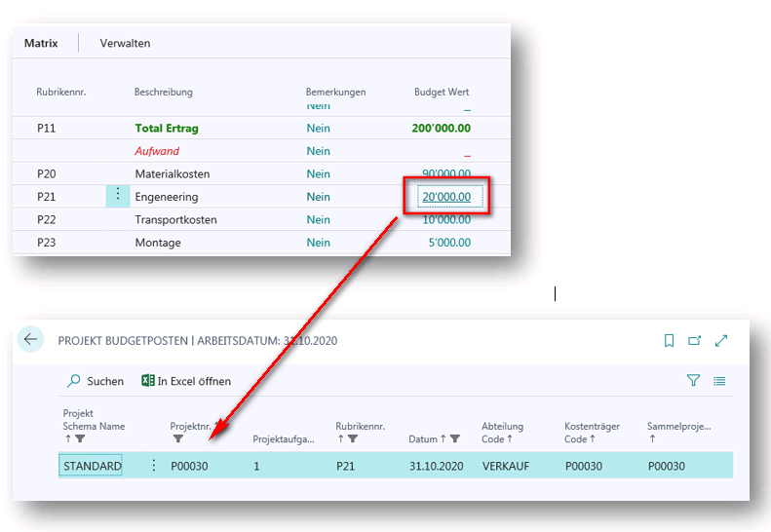The image size is (771, 532).
Task: Click Rubrikennr. header in Matrix table
Action: [x=61, y=92]
